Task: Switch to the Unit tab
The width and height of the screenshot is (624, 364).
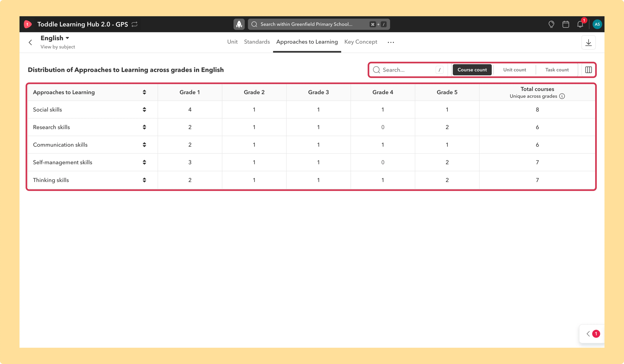Action: point(232,42)
